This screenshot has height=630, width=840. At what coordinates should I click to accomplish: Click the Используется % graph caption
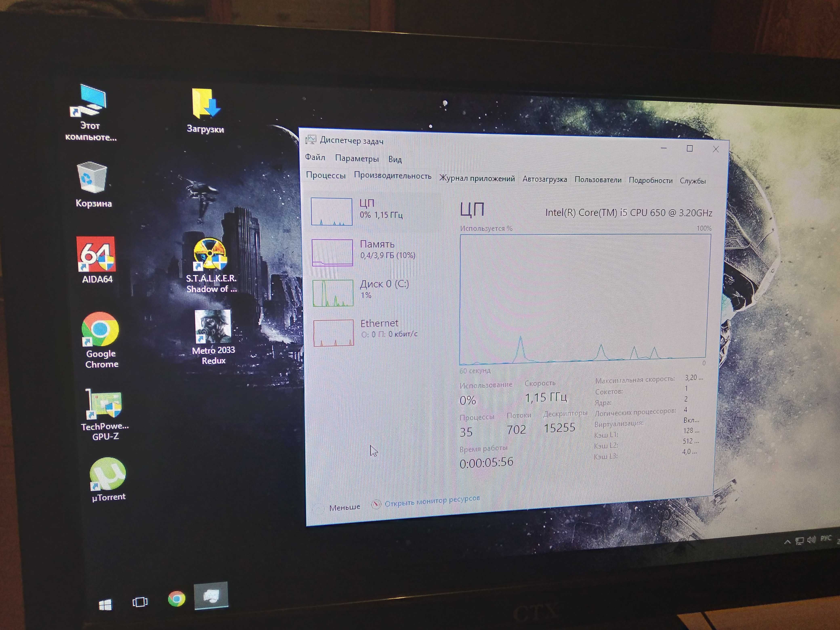(x=486, y=228)
